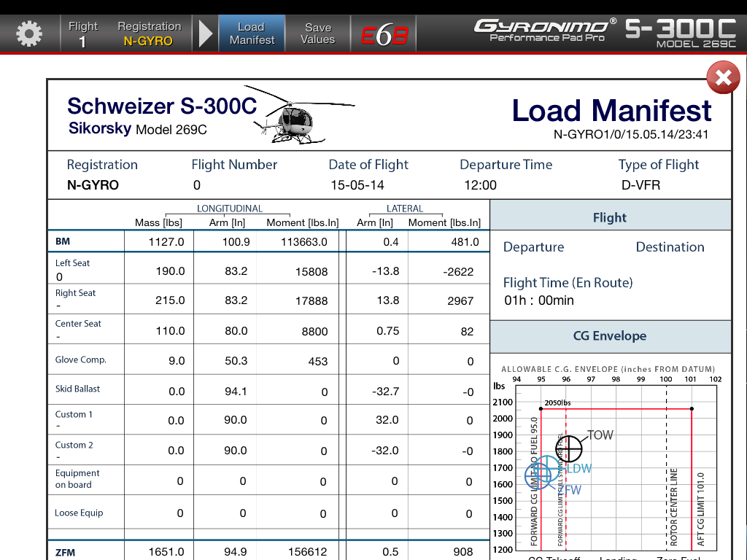Select the Load Manifest tab
The image size is (747, 560).
[x=252, y=34]
